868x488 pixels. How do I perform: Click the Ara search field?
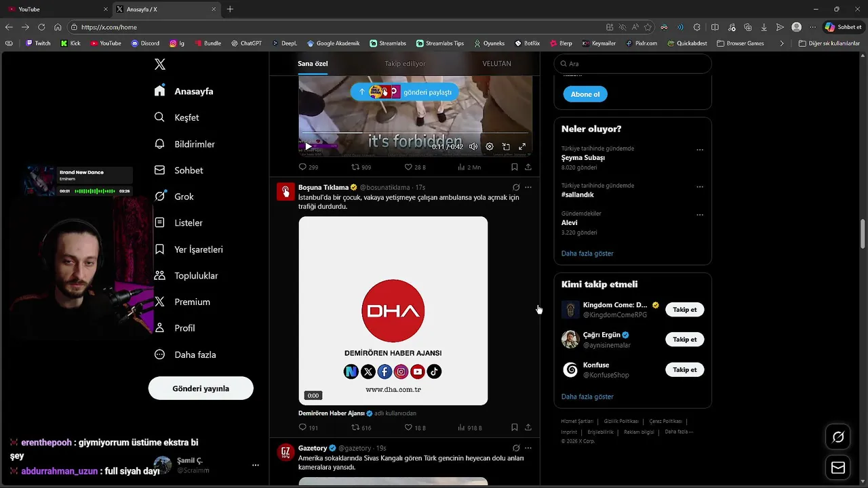[x=633, y=64]
